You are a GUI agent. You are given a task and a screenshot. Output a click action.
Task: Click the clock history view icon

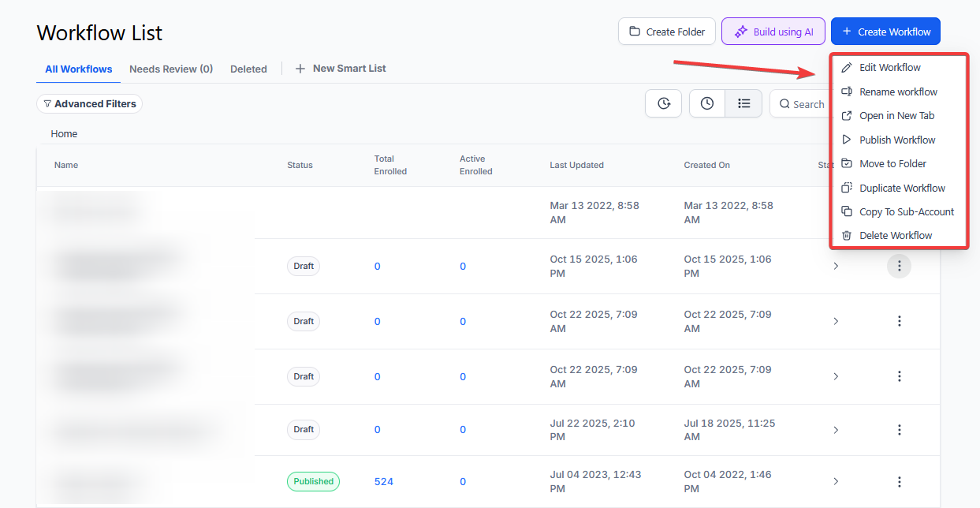(707, 103)
